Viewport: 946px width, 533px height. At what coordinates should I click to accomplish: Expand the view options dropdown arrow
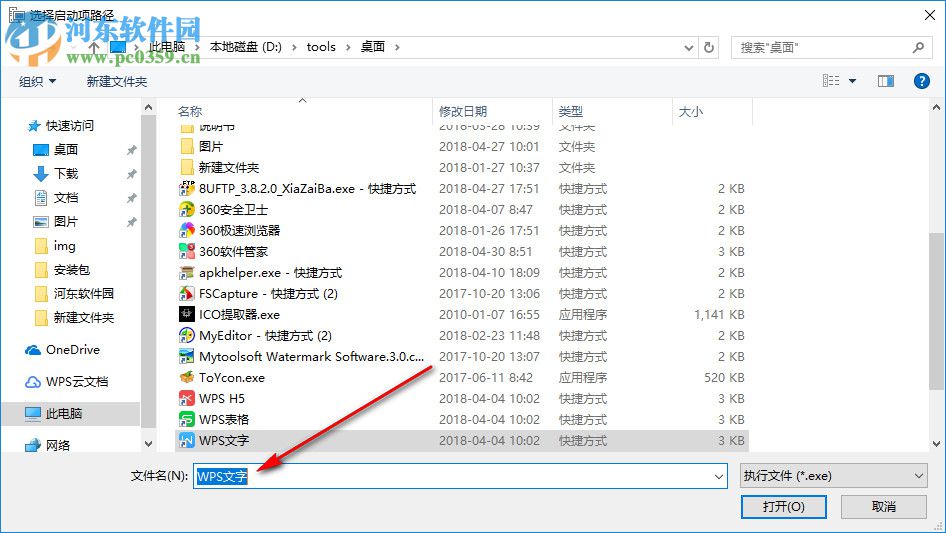point(852,81)
